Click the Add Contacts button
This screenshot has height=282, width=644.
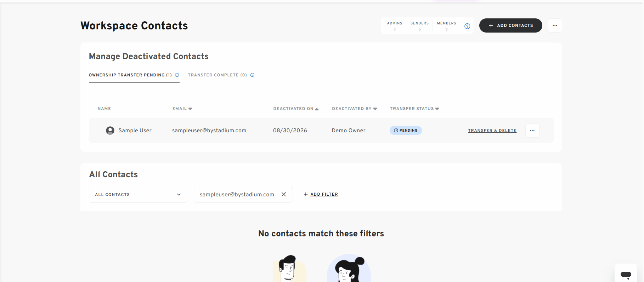510,25
